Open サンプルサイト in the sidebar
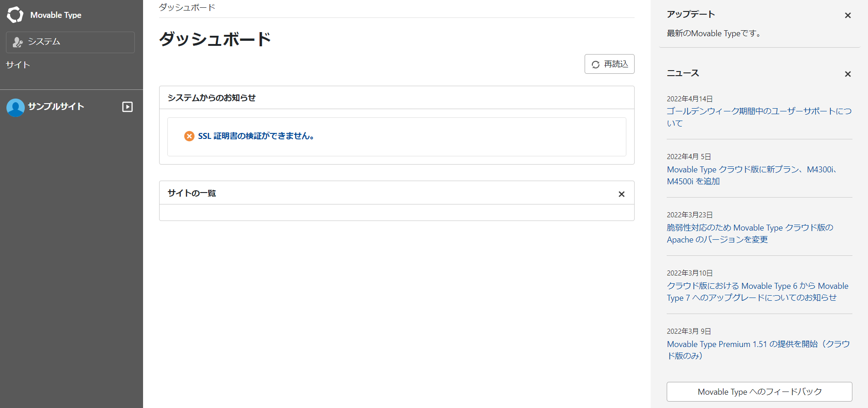 [56, 106]
